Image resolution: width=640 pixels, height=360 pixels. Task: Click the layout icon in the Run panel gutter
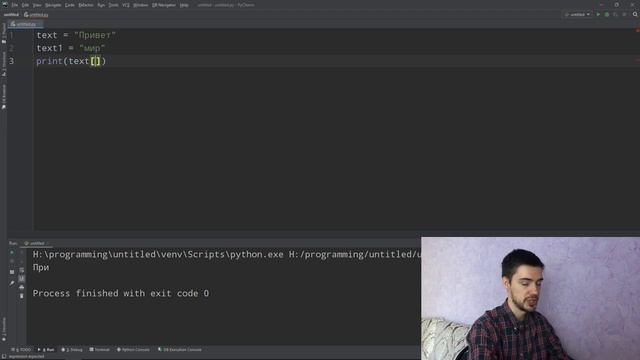click(x=12, y=271)
